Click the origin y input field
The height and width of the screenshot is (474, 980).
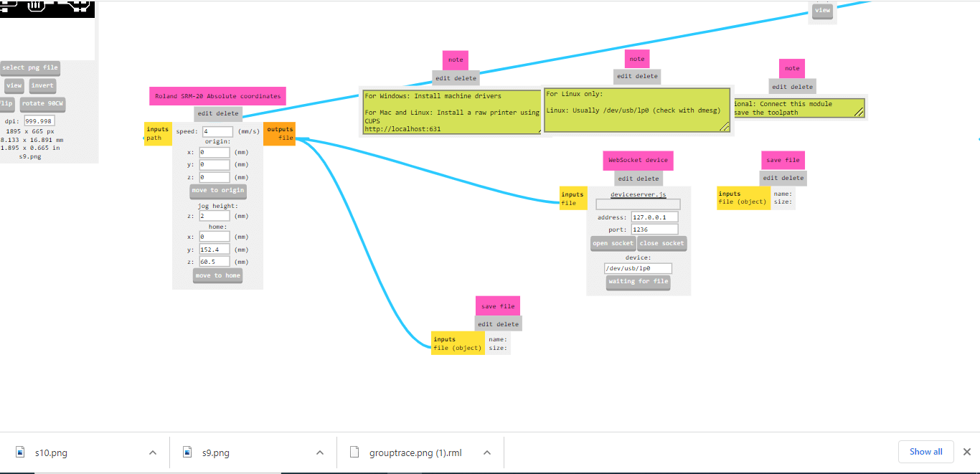point(214,165)
